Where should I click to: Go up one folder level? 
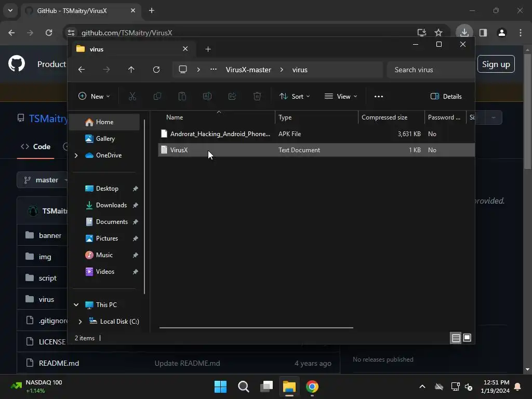[131, 70]
